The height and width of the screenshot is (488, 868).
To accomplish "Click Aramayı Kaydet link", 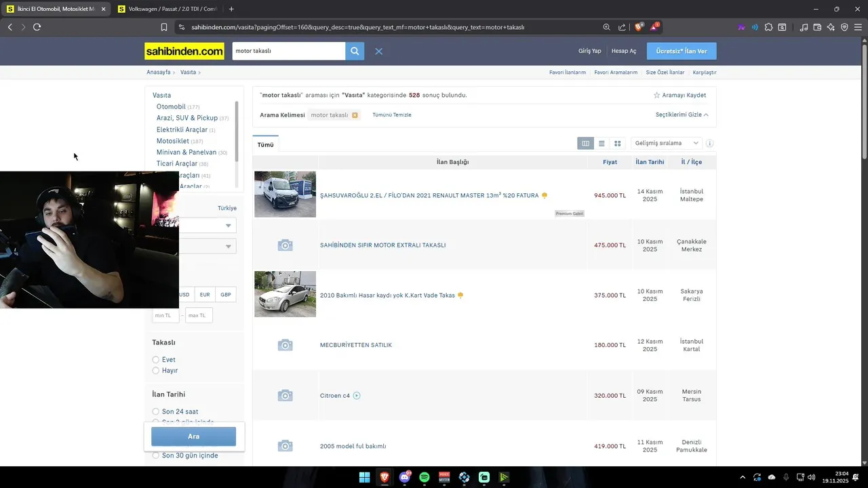I will tap(679, 96).
